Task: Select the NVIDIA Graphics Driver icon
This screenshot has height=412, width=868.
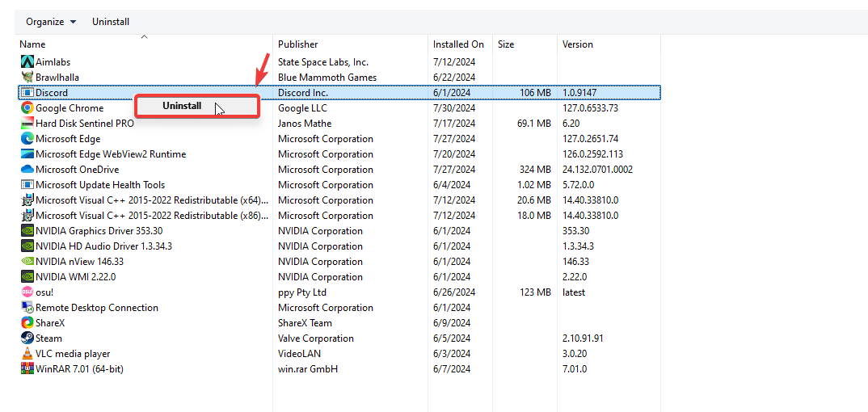Action: coord(27,231)
